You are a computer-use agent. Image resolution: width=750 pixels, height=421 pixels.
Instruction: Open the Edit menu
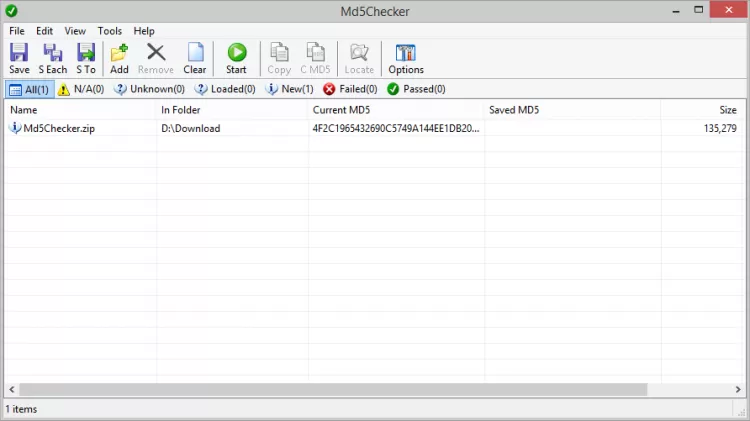click(x=44, y=31)
